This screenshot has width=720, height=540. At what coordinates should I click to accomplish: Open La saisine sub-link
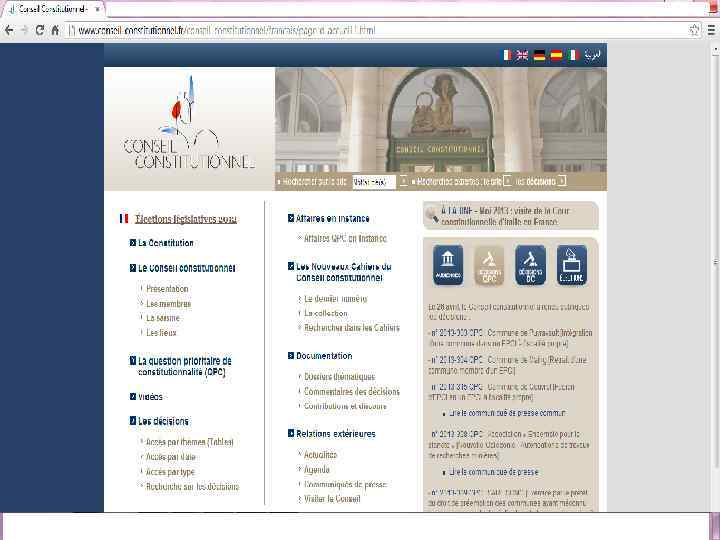point(163,318)
